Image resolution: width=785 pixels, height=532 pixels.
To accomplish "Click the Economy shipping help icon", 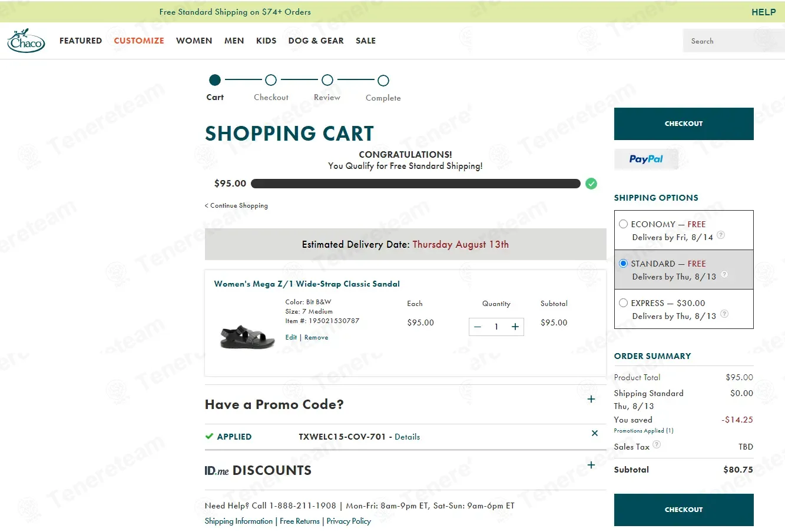I will (721, 235).
